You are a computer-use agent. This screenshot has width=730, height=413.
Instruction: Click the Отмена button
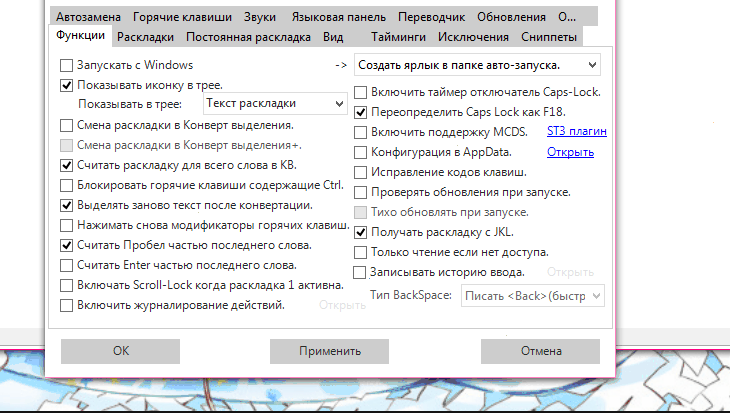tap(541, 351)
